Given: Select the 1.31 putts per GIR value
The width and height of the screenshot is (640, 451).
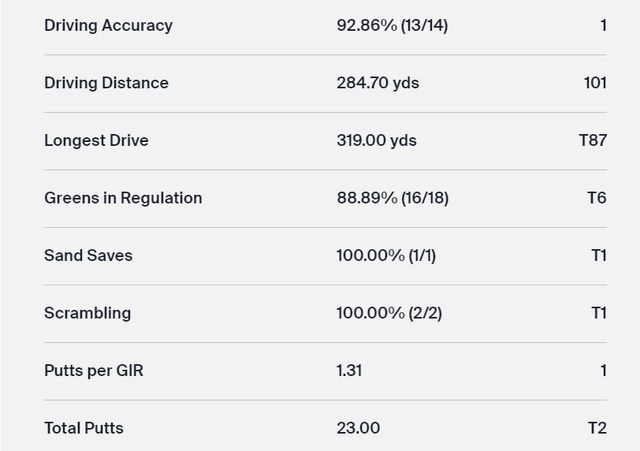Looking at the screenshot, I should [x=349, y=370].
